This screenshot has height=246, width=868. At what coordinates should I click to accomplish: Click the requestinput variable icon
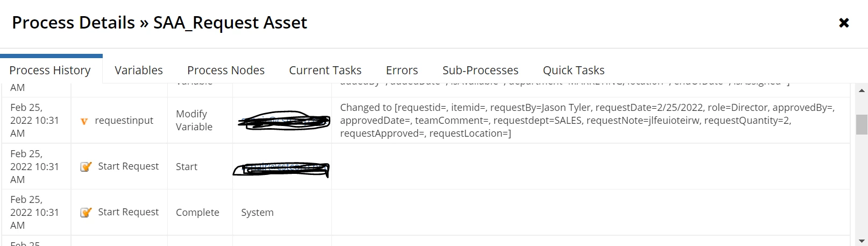pyautogui.click(x=84, y=121)
